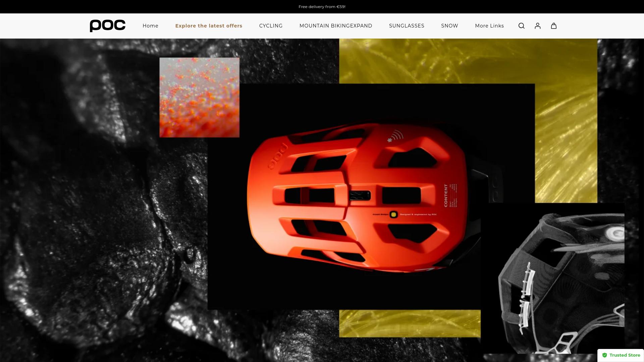Screen dimensions: 644x362
Task: Open the shopping bag cart
Action: [x=553, y=26]
